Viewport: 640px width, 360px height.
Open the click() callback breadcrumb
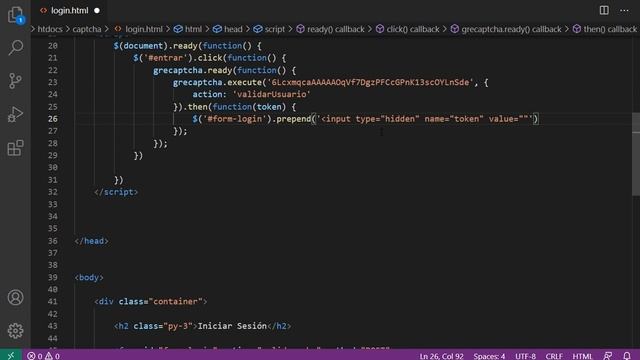point(408,29)
